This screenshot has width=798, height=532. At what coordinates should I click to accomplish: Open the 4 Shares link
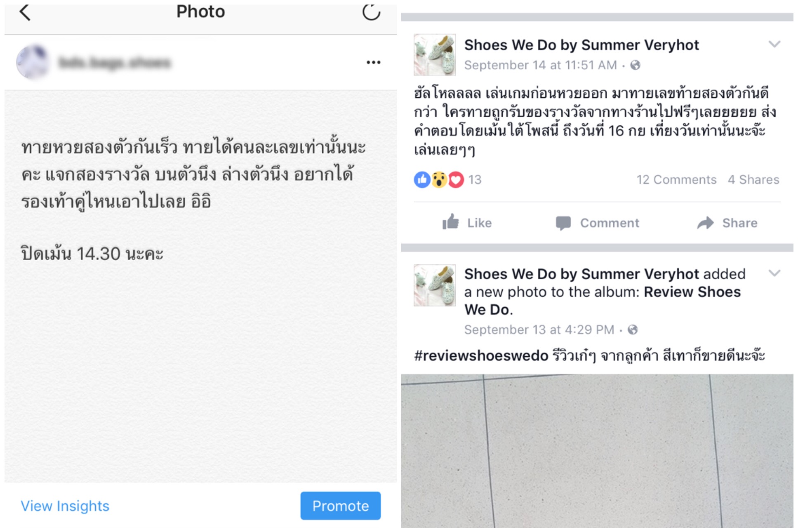pyautogui.click(x=753, y=180)
